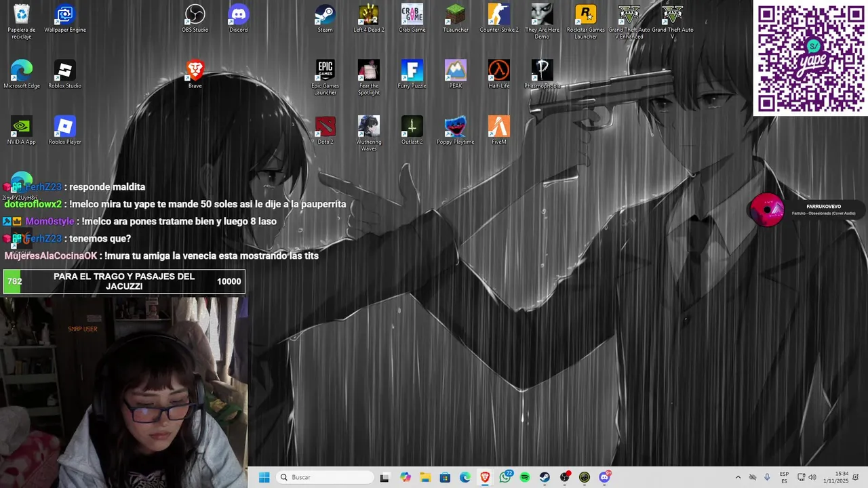
Task: Click the FiveM desktop shortcut
Action: [x=499, y=131]
